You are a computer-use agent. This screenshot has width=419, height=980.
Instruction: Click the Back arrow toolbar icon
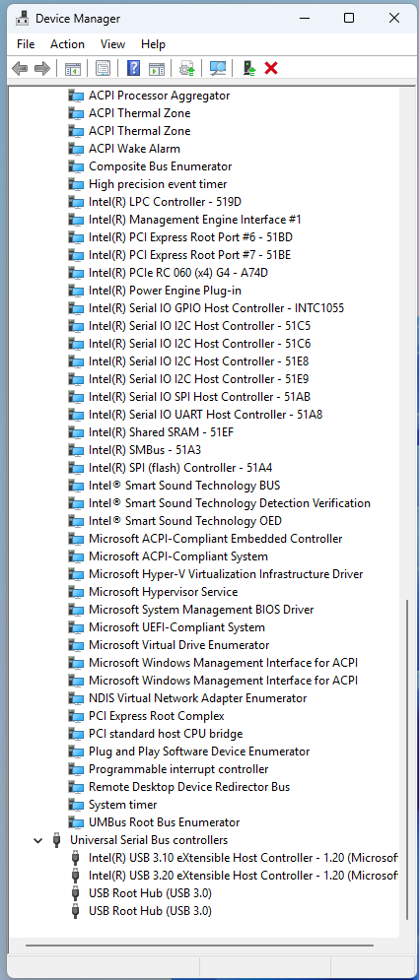click(x=20, y=68)
